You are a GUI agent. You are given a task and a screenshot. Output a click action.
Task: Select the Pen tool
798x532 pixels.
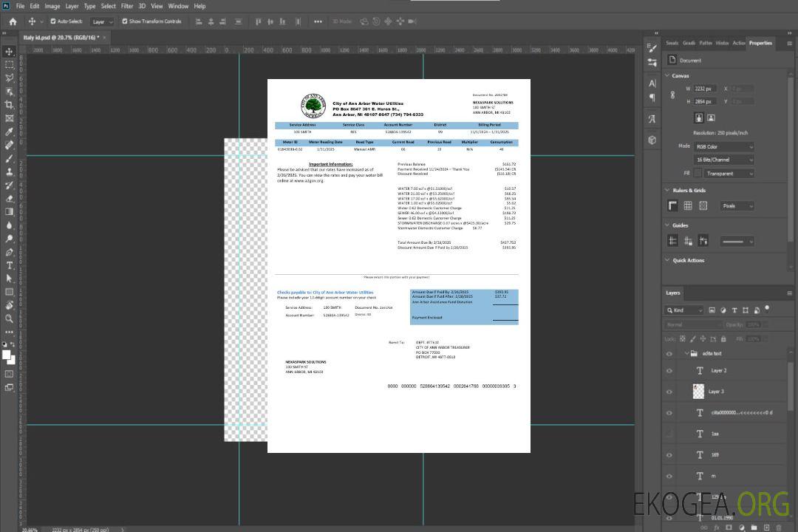9,252
